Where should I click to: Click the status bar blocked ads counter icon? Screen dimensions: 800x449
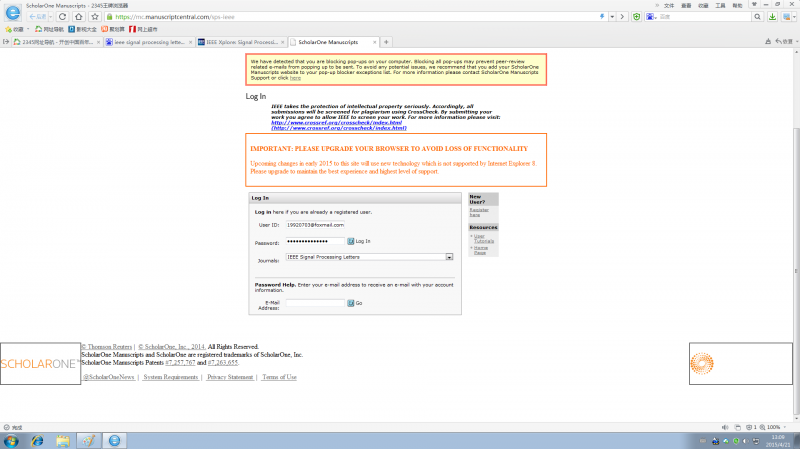click(x=751, y=427)
